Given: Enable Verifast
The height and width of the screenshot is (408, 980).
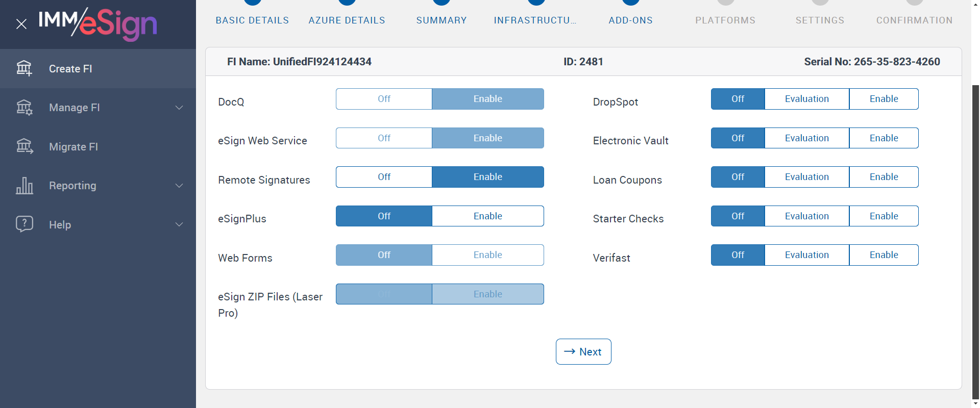Looking at the screenshot, I should [x=884, y=255].
